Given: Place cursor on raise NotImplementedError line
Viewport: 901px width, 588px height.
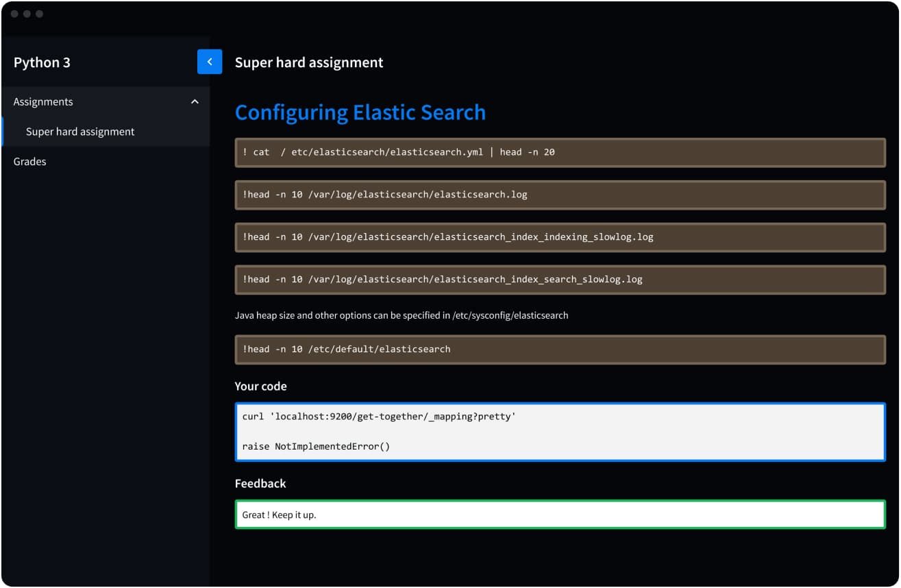Looking at the screenshot, I should tap(316, 447).
